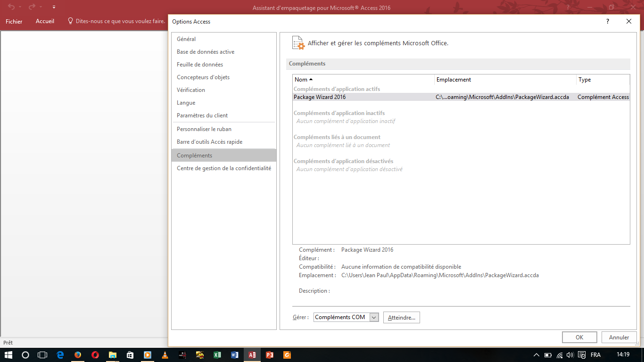644x362 pixels.
Task: Launch Firefox from taskbar
Action: (x=78, y=355)
